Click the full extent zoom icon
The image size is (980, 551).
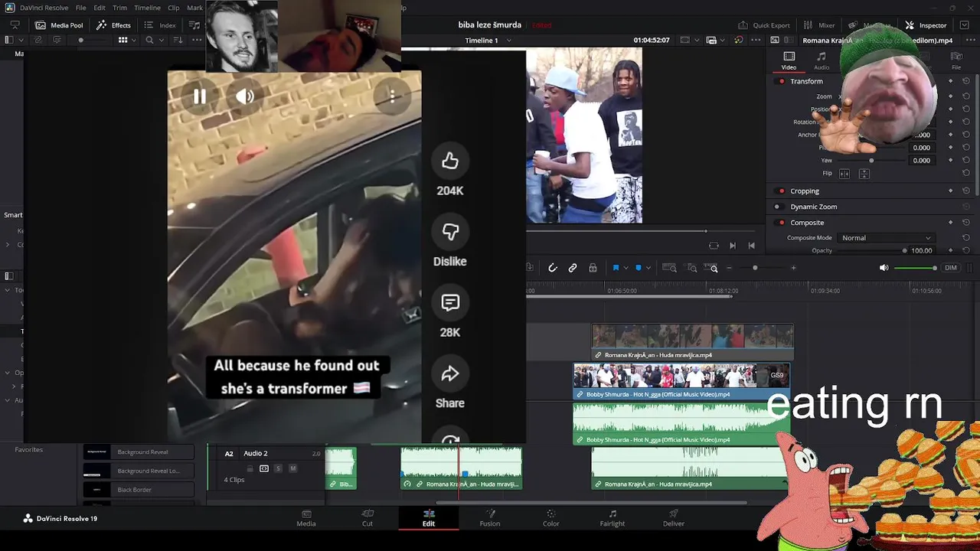pos(669,268)
